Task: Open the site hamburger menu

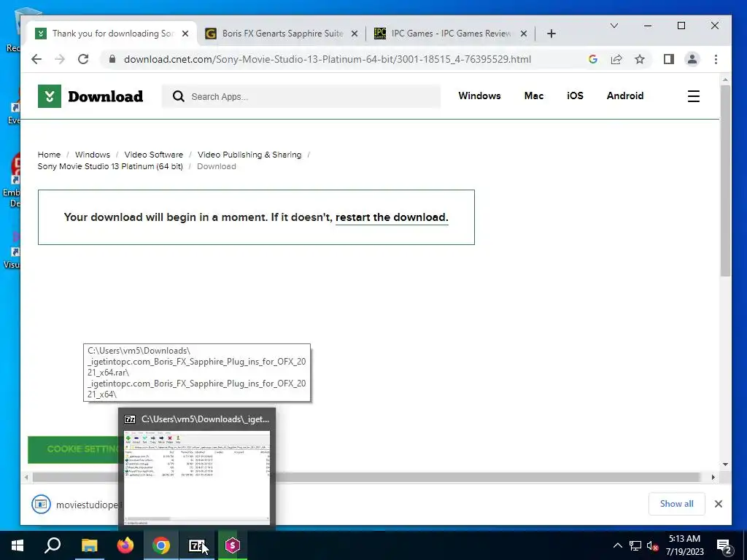Action: coord(694,96)
